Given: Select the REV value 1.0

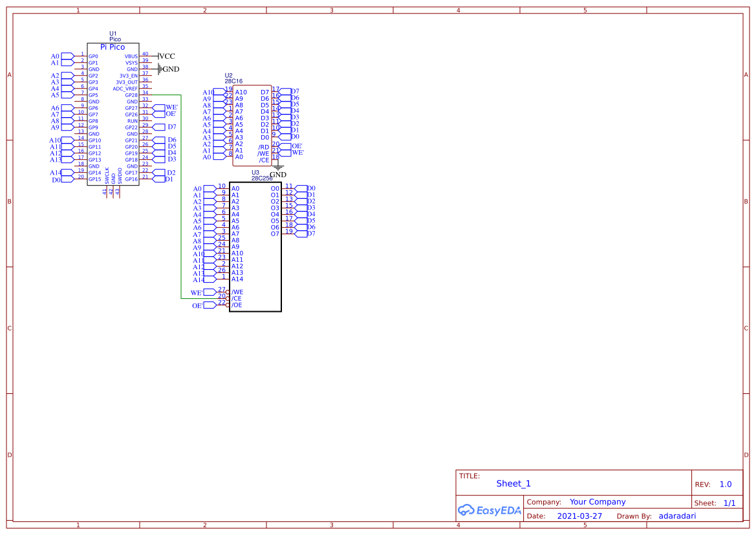Looking at the screenshot, I should coord(725,484).
